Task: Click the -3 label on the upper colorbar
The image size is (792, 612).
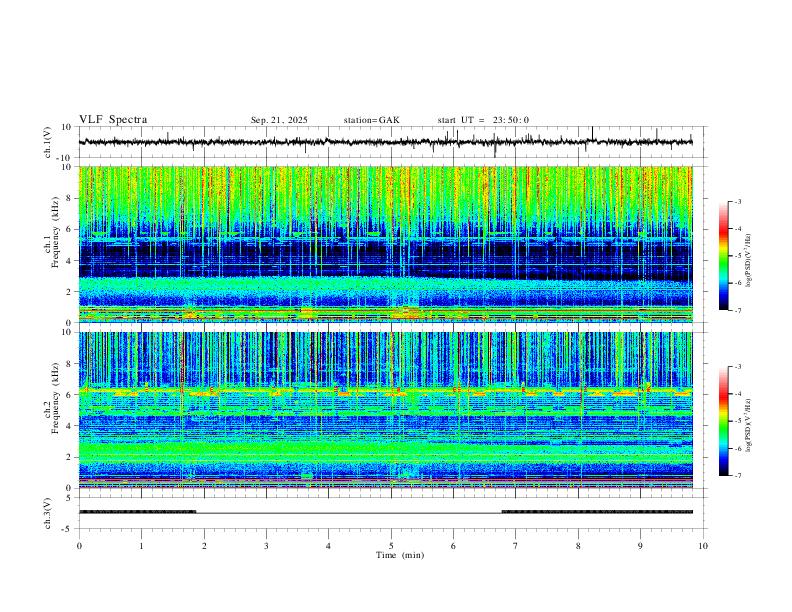Action: [737, 202]
